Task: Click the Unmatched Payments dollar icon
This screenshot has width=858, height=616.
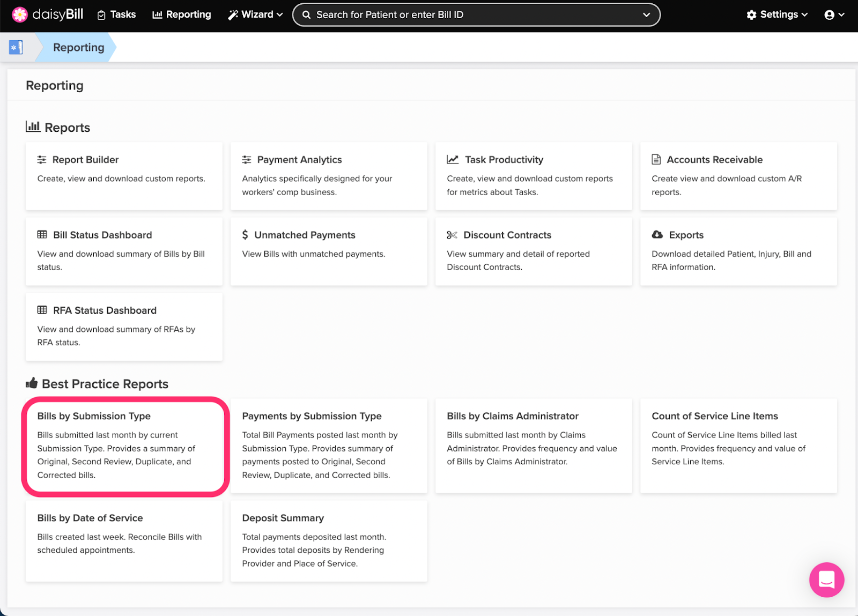Action: (x=245, y=235)
